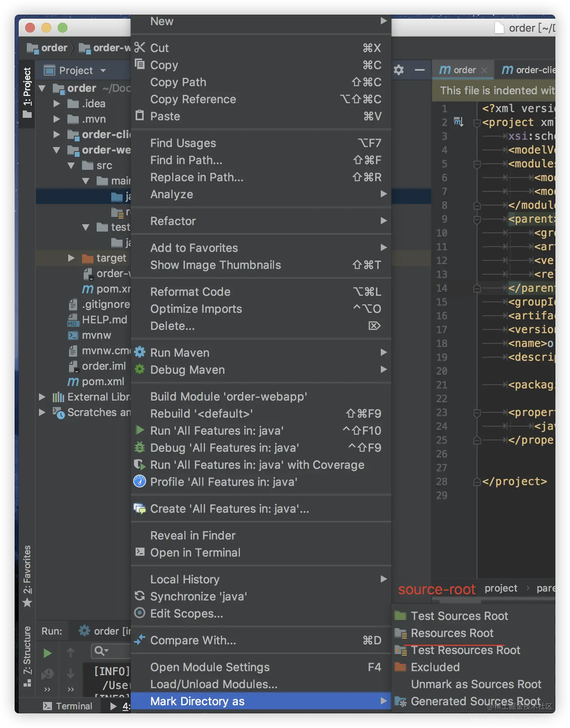Expand the .mvn folder
This screenshot has height=728, width=570.
[57, 119]
